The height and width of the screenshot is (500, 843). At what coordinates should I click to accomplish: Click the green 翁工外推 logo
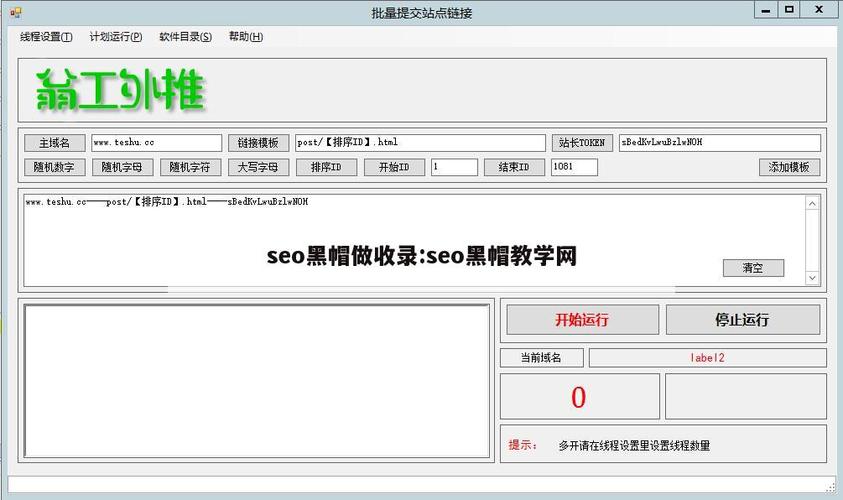click(120, 90)
